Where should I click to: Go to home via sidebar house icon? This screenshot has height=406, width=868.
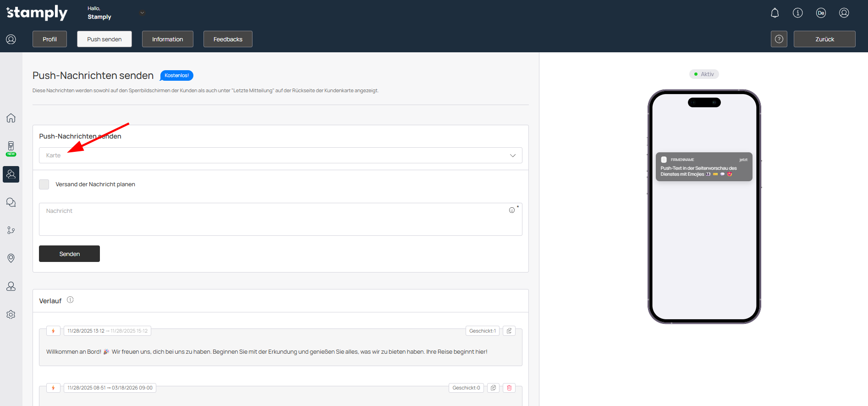[11, 118]
